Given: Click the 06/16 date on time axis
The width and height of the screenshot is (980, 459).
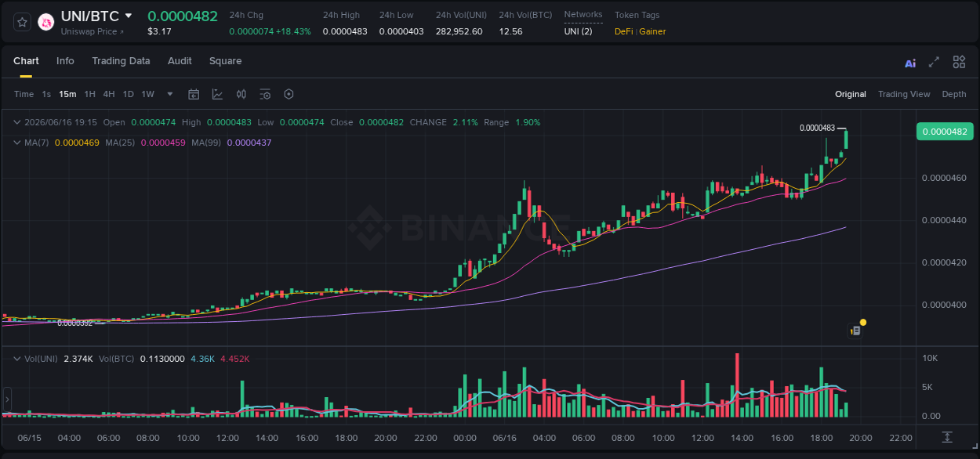Looking at the screenshot, I should tap(504, 437).
